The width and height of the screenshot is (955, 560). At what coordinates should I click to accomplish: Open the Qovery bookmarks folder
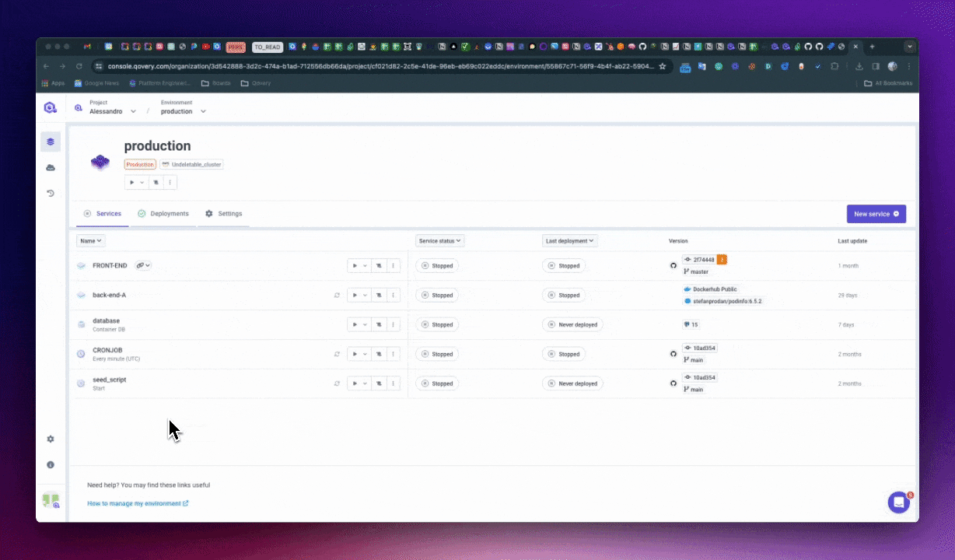click(256, 83)
